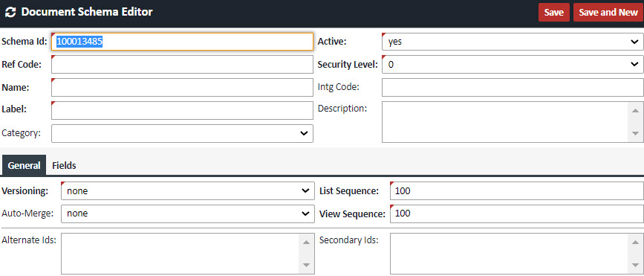Click the Description scroll down arrow

635,134
